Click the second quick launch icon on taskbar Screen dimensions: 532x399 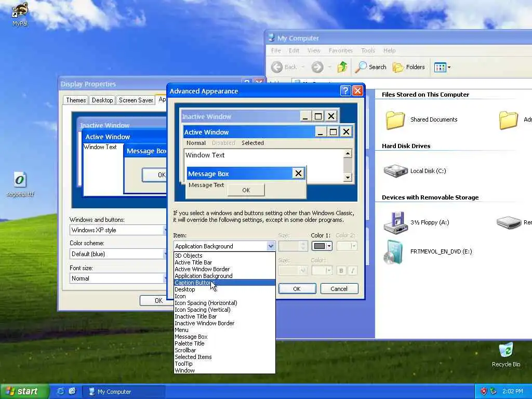72,391
